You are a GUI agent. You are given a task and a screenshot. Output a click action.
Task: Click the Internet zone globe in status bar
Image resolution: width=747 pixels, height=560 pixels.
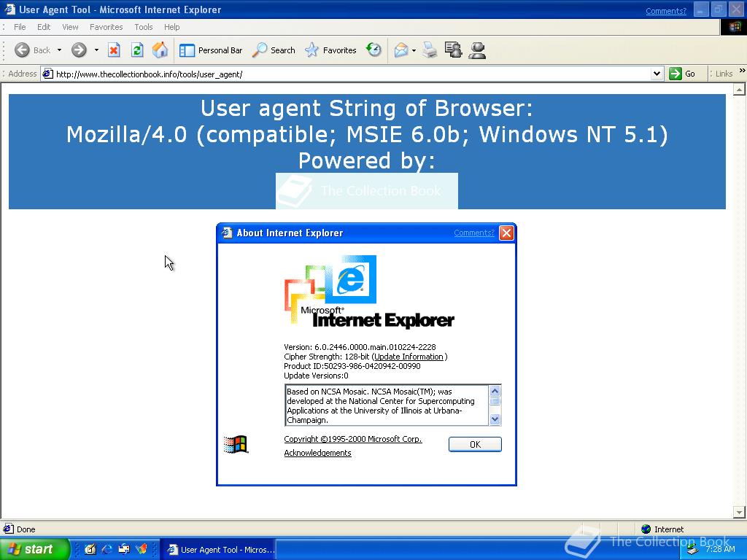pyautogui.click(x=646, y=529)
